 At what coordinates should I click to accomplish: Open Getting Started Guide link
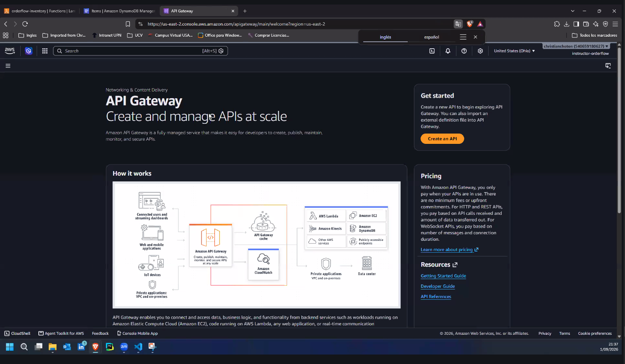pyautogui.click(x=443, y=276)
